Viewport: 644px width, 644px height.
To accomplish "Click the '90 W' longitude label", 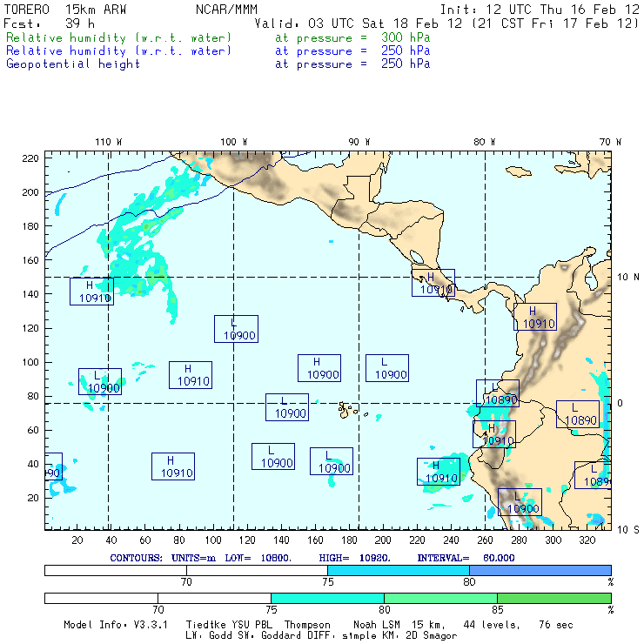I will click(x=359, y=142).
